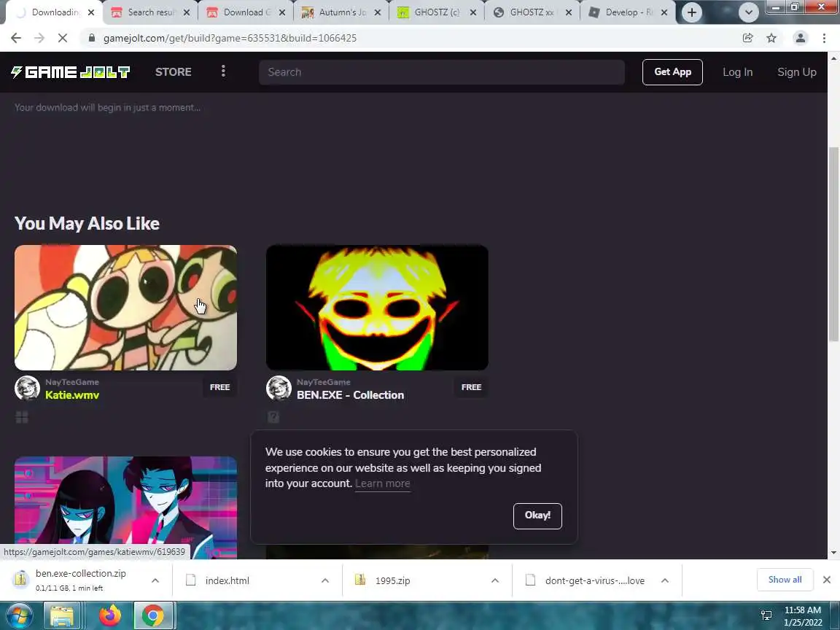Click the Get App button

[672, 71]
